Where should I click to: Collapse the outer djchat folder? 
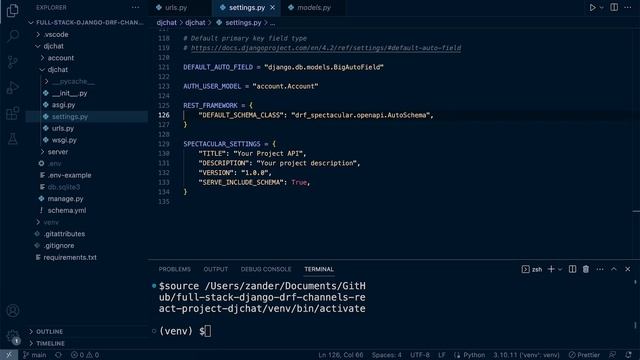87,46
